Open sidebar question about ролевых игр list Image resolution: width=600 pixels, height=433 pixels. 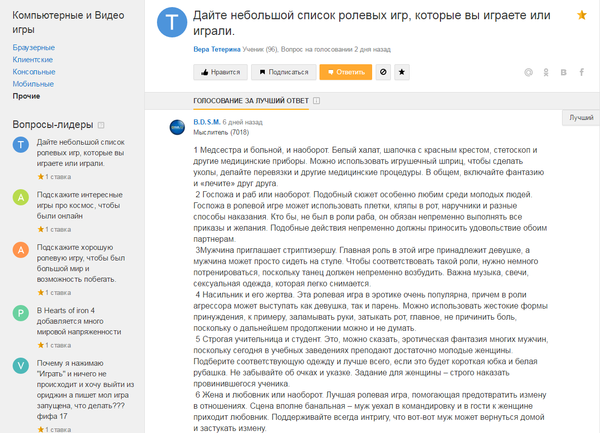tap(81, 153)
